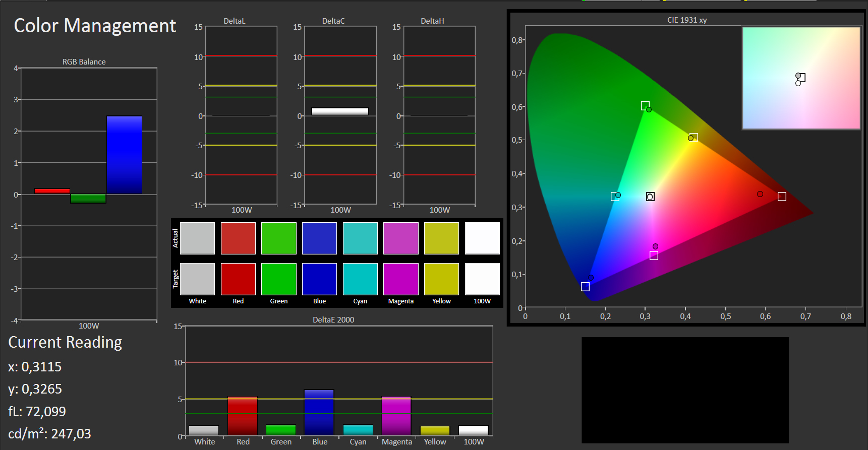Click the white point target on CIE diagram

650,197
